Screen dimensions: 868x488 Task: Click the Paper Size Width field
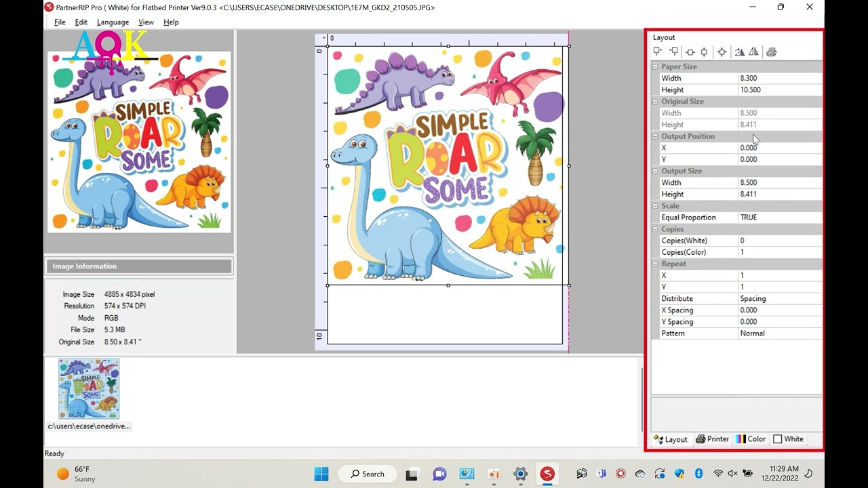[x=780, y=79]
